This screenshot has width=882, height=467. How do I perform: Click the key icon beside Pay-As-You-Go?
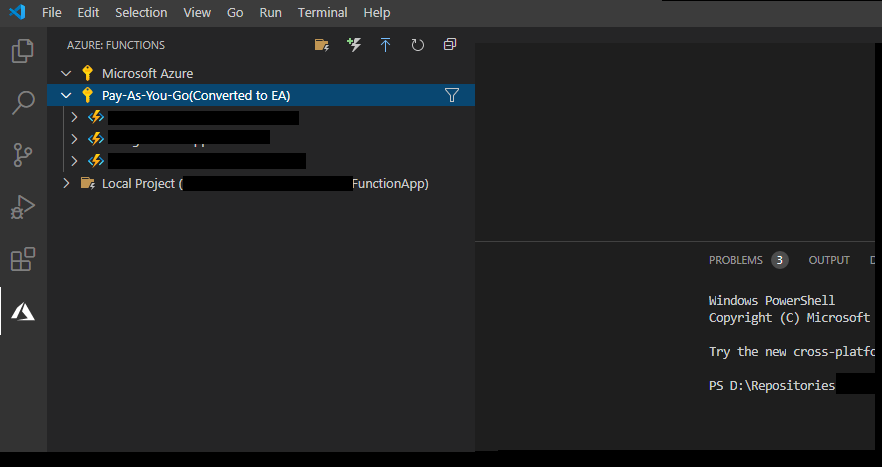tap(87, 95)
